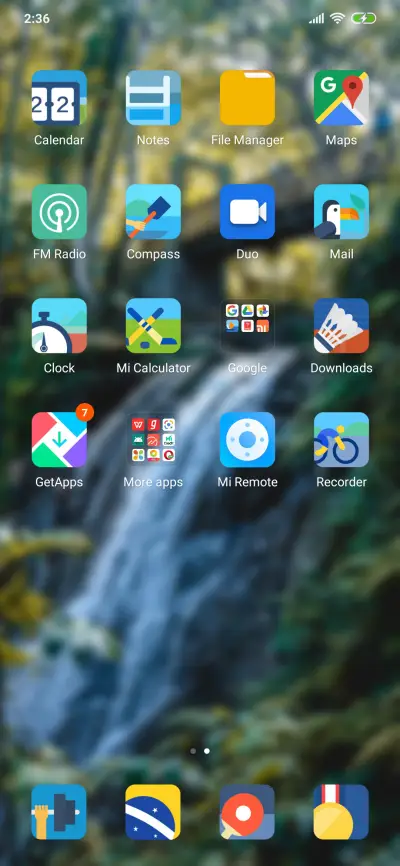This screenshot has height=866, width=400.
Task: Tap the active second page indicator dot
Action: [x=207, y=751]
